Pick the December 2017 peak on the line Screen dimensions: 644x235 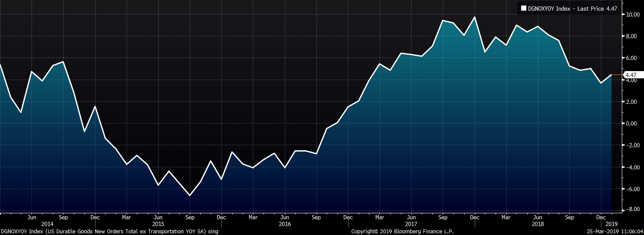tap(475, 17)
